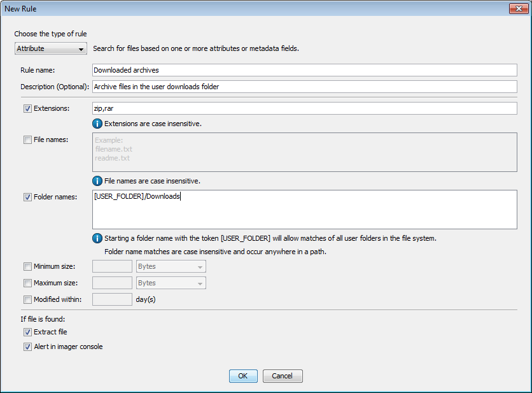Click the Description text field
This screenshot has height=393, width=532.
304,87
